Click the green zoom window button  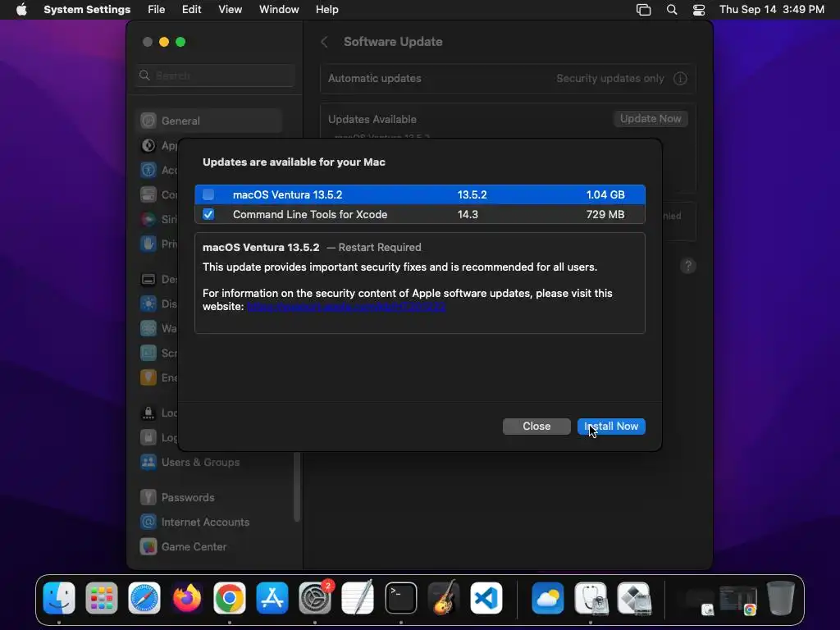coord(180,42)
